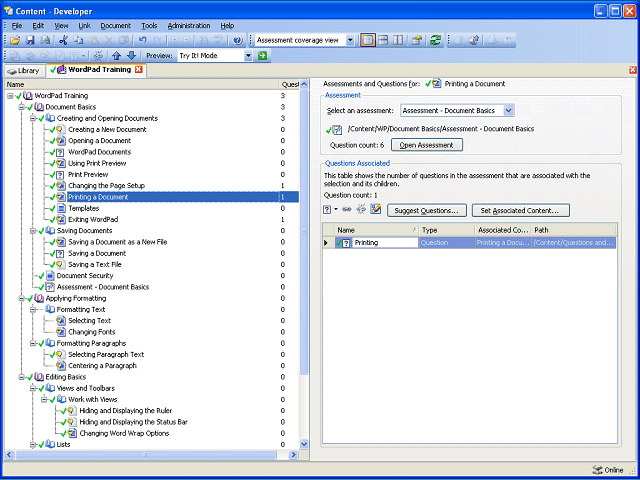This screenshot has width=640, height=480.
Task: Click the Copy toolbar icon
Action: coord(78,40)
